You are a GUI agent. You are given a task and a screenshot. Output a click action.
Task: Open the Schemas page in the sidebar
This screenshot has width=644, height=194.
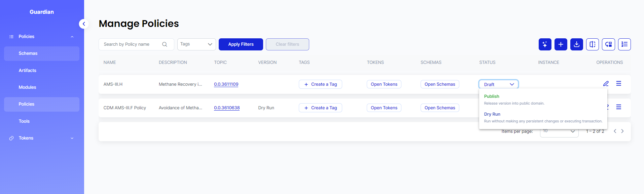(x=28, y=53)
